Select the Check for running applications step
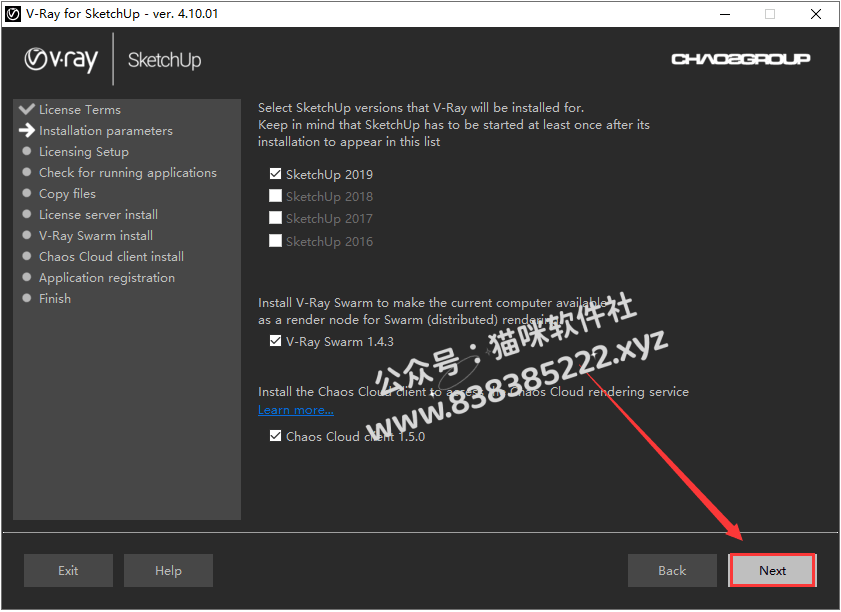Viewport: 841px width, 612px height. [x=128, y=173]
